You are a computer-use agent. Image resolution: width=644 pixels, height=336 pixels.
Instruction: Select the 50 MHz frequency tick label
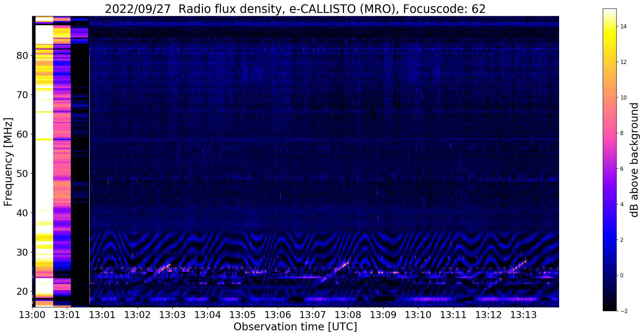[x=22, y=174]
